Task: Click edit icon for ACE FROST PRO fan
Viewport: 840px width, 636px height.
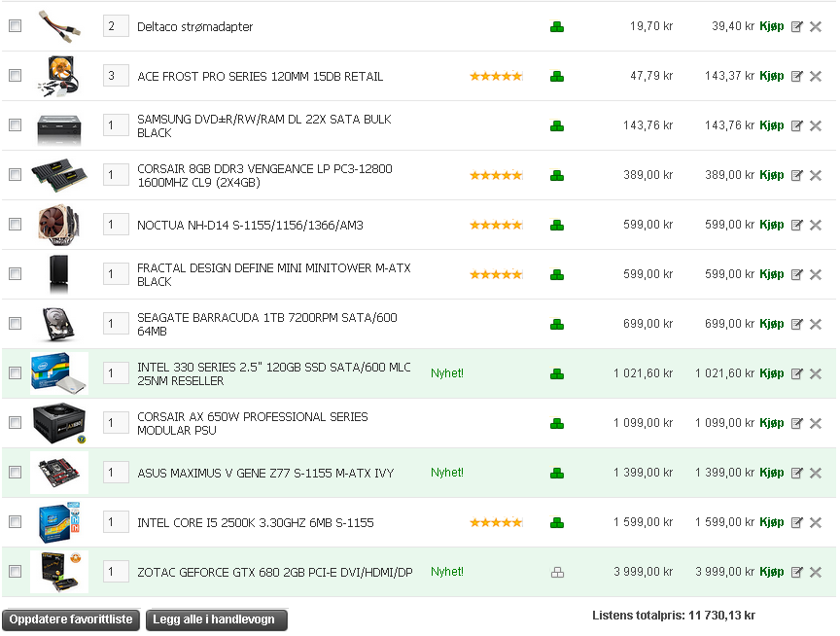Action: (x=796, y=76)
